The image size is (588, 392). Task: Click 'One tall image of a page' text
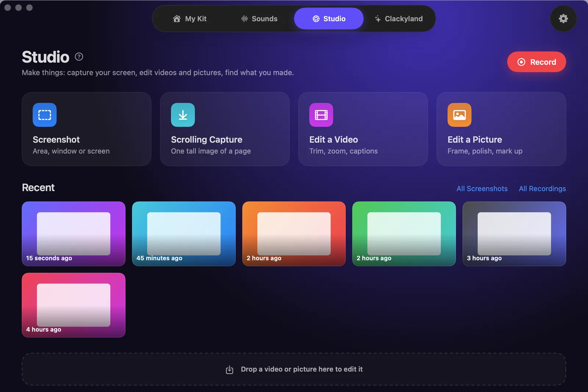(x=211, y=151)
